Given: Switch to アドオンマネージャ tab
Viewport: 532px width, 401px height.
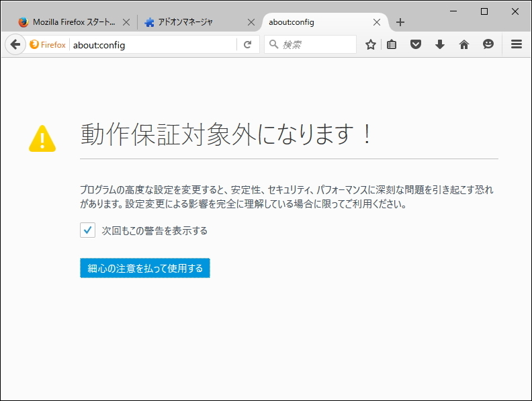Looking at the screenshot, I should (199, 22).
